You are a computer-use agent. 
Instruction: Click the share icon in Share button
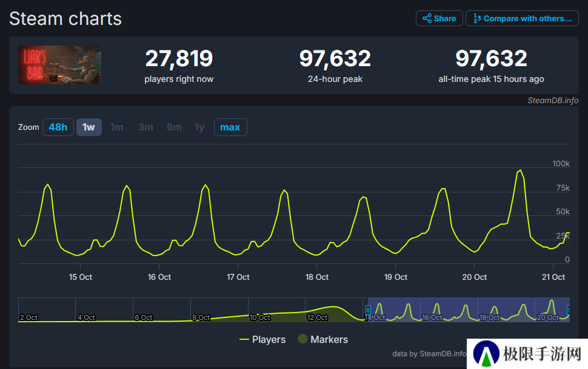pyautogui.click(x=427, y=18)
